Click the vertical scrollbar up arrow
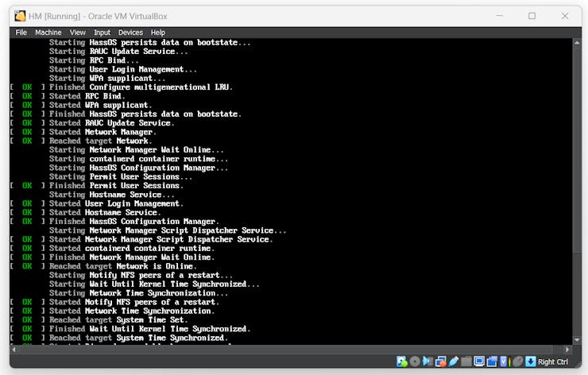The width and height of the screenshot is (588, 375). pos(577,42)
